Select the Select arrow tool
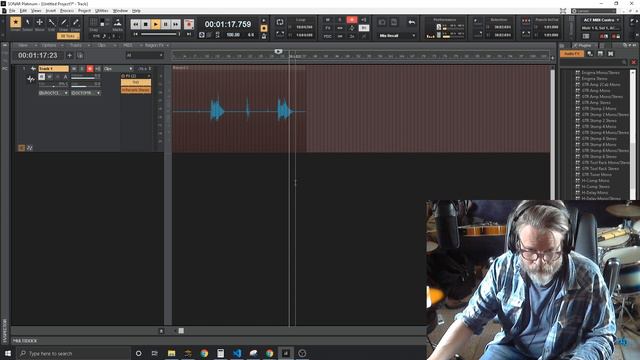The width and height of the screenshot is (640, 360). [28, 22]
